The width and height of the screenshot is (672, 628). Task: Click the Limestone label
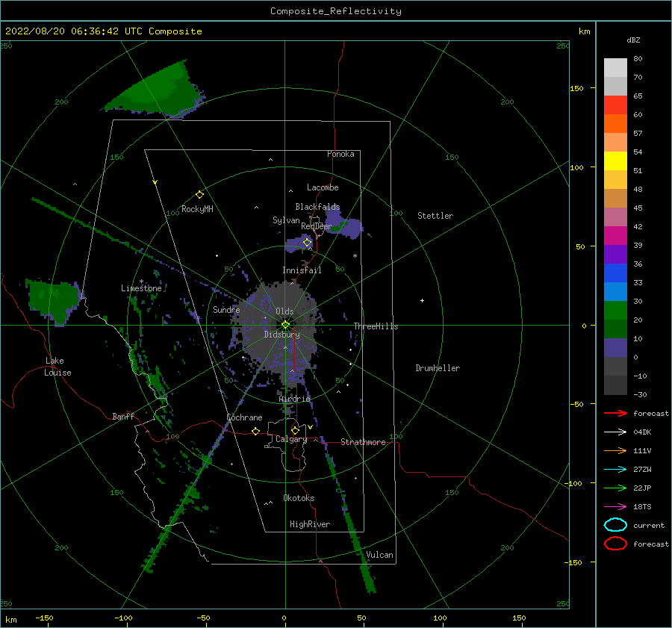coord(141,288)
